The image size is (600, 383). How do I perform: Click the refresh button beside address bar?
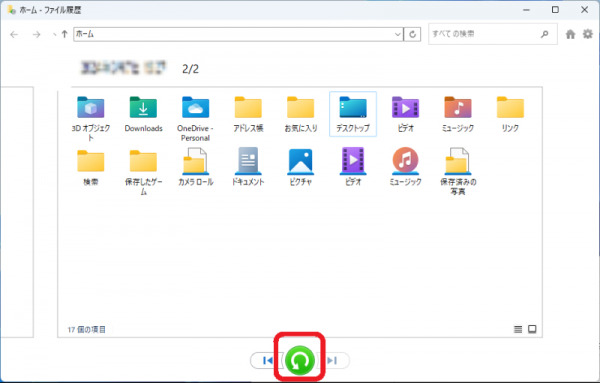412,34
